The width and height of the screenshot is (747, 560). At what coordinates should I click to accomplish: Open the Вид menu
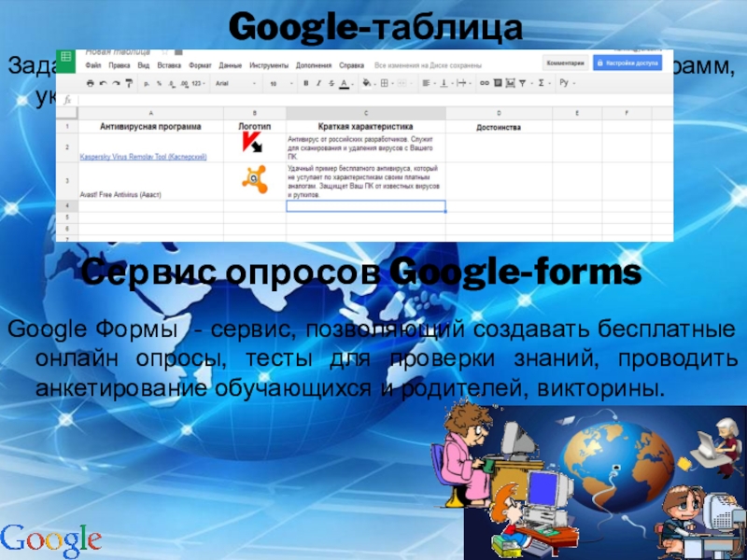(144, 65)
